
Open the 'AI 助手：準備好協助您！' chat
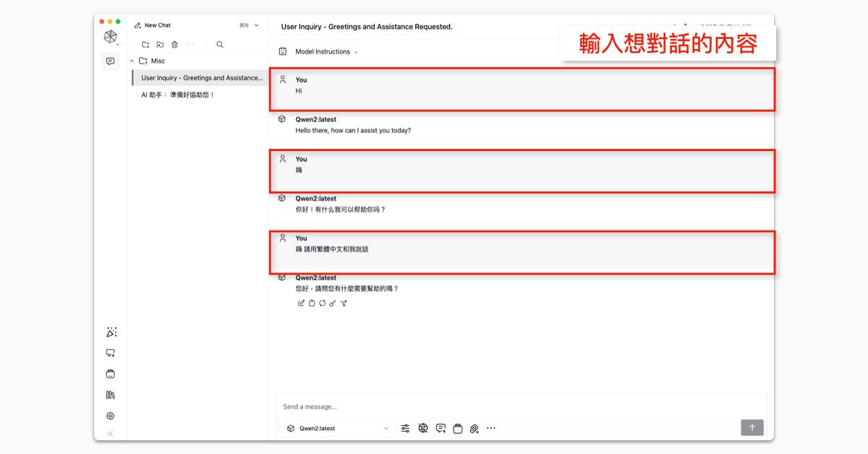click(178, 95)
